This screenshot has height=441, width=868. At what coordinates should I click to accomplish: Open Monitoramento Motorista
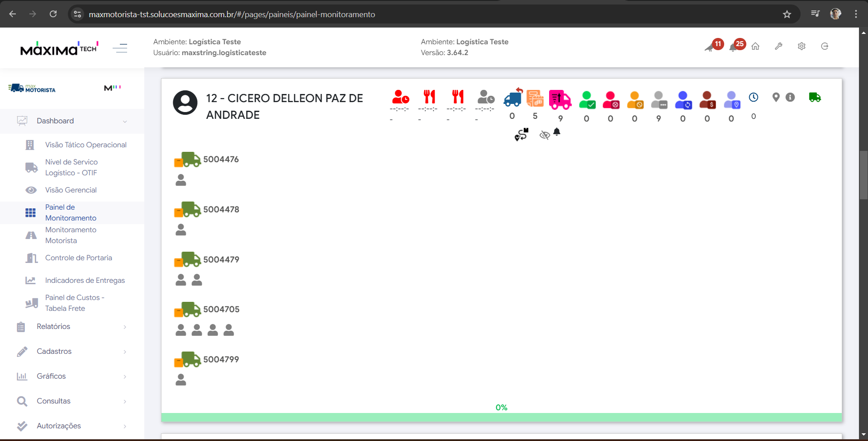pos(71,235)
